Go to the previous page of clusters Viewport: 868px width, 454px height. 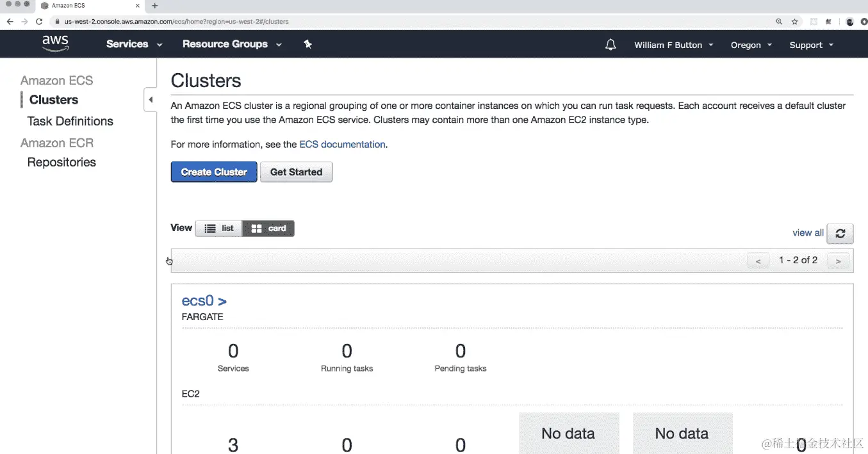(758, 261)
